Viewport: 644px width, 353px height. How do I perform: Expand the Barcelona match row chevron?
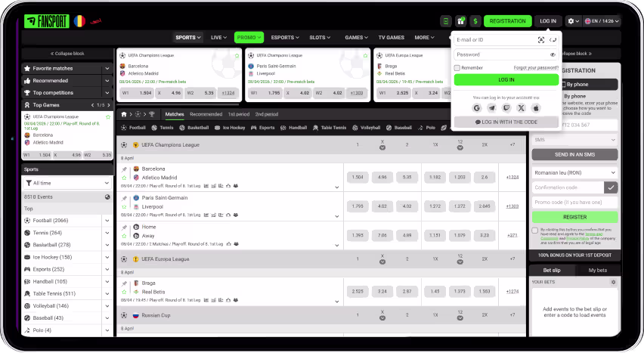click(x=337, y=187)
